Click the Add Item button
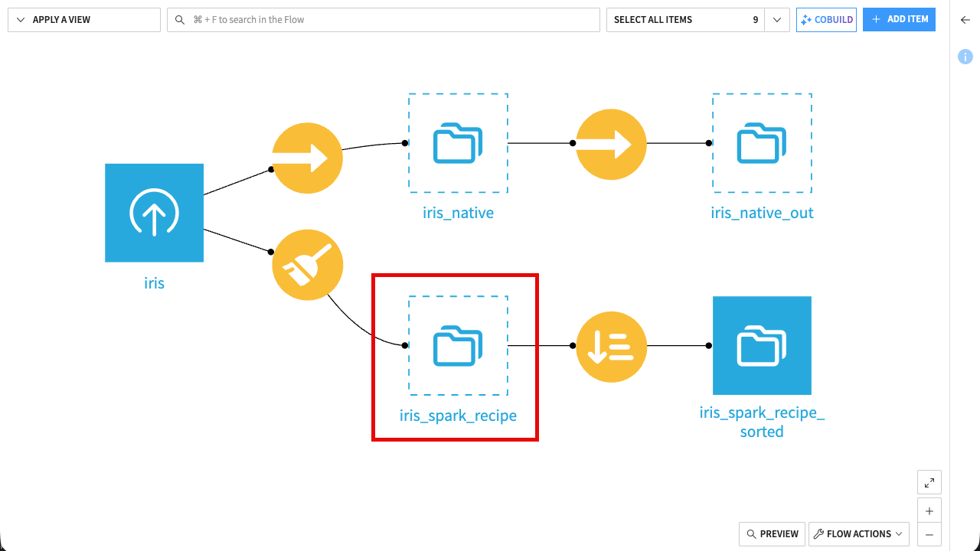 [899, 20]
